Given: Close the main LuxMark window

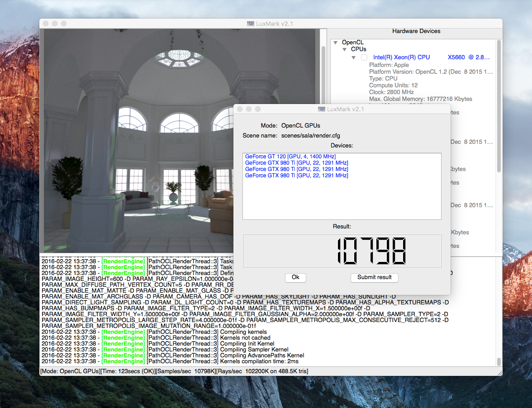Looking at the screenshot, I should pos(45,24).
